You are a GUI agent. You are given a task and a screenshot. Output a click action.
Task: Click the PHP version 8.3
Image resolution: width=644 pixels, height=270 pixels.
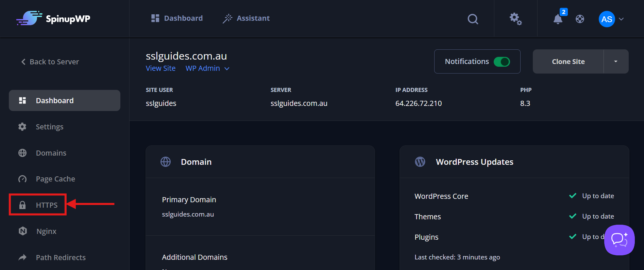click(525, 104)
